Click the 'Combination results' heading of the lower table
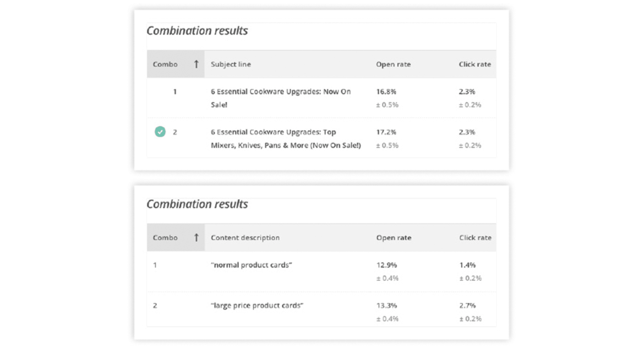The width and height of the screenshot is (644, 349). [198, 204]
